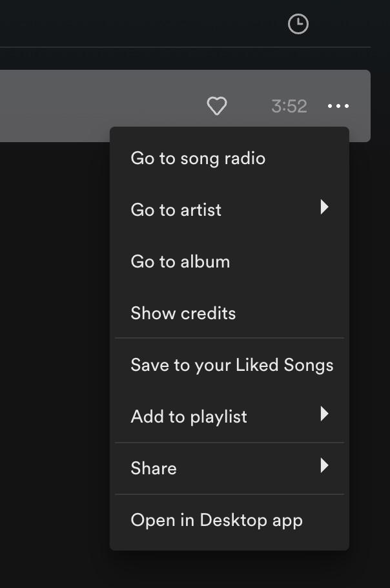Select Show credits menu entry

[183, 313]
